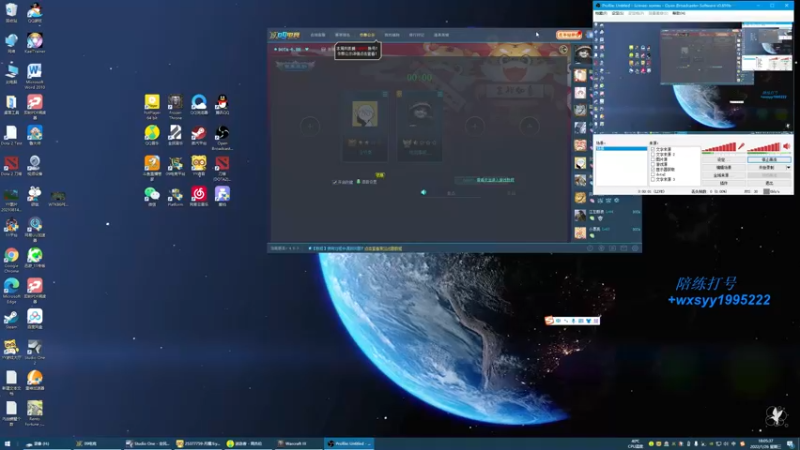Image resolution: width=800 pixels, height=450 pixels.
Task: Click the leftmost empty player slot plus
Action: pos(310,126)
